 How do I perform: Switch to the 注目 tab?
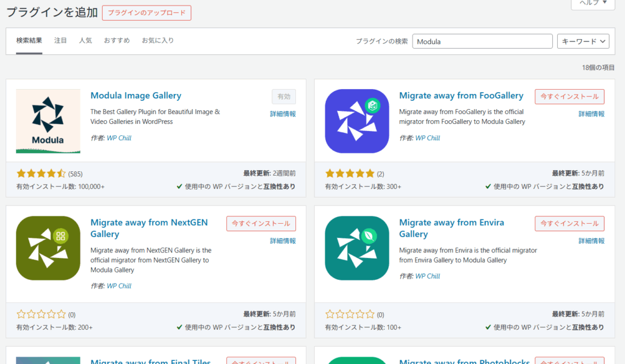pyautogui.click(x=60, y=41)
